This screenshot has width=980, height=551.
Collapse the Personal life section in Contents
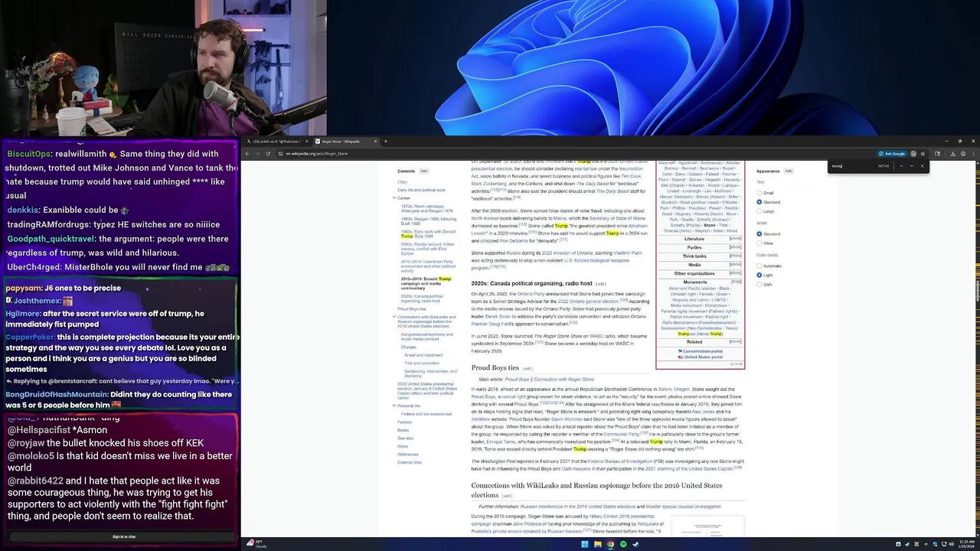coord(394,406)
